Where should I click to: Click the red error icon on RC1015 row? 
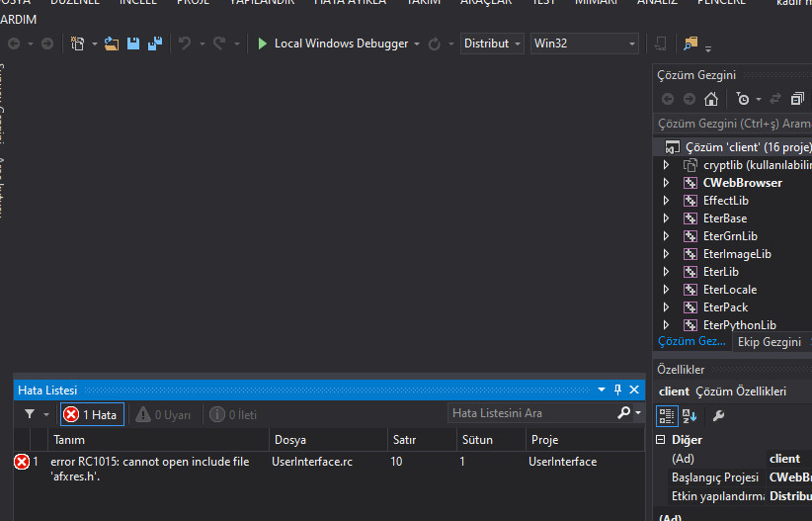point(22,462)
